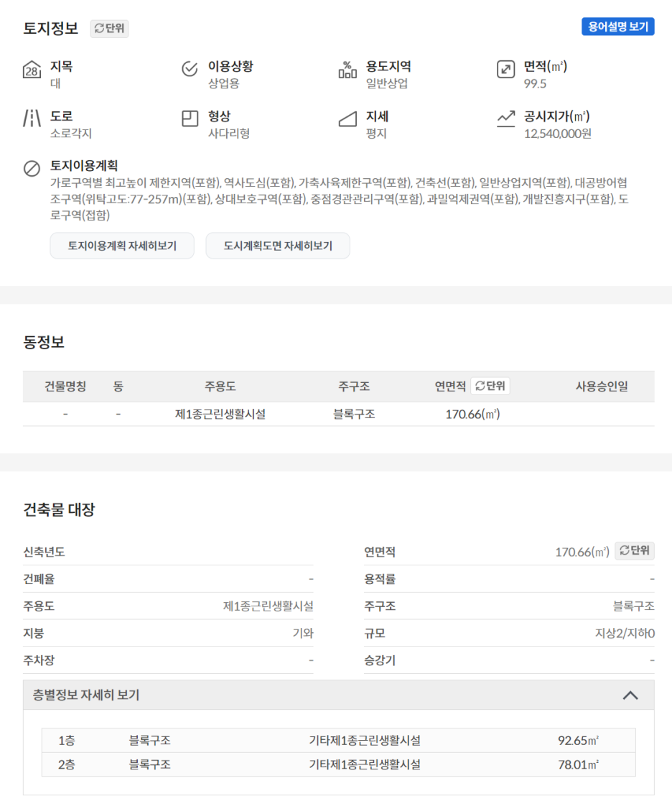
Task: Click the 건폐율 field label
Action: point(39,579)
